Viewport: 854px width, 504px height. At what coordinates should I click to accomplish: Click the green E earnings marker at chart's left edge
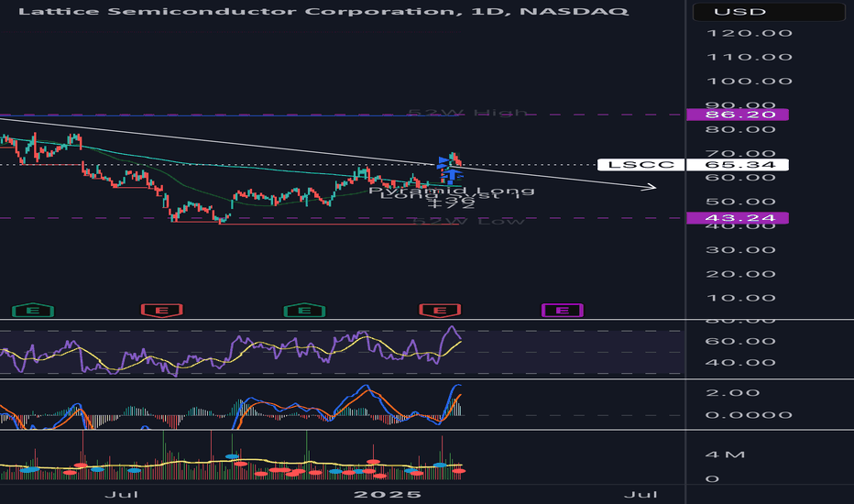[x=33, y=311]
